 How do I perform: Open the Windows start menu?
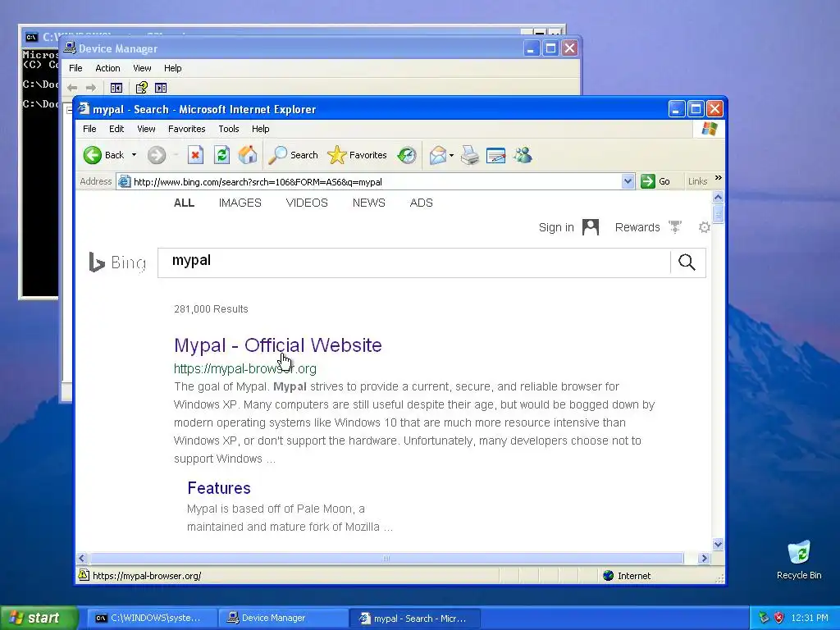pyautogui.click(x=39, y=619)
